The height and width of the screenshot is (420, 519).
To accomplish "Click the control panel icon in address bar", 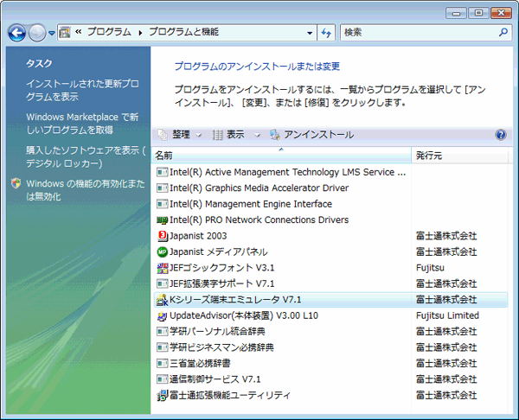I will click(x=65, y=33).
